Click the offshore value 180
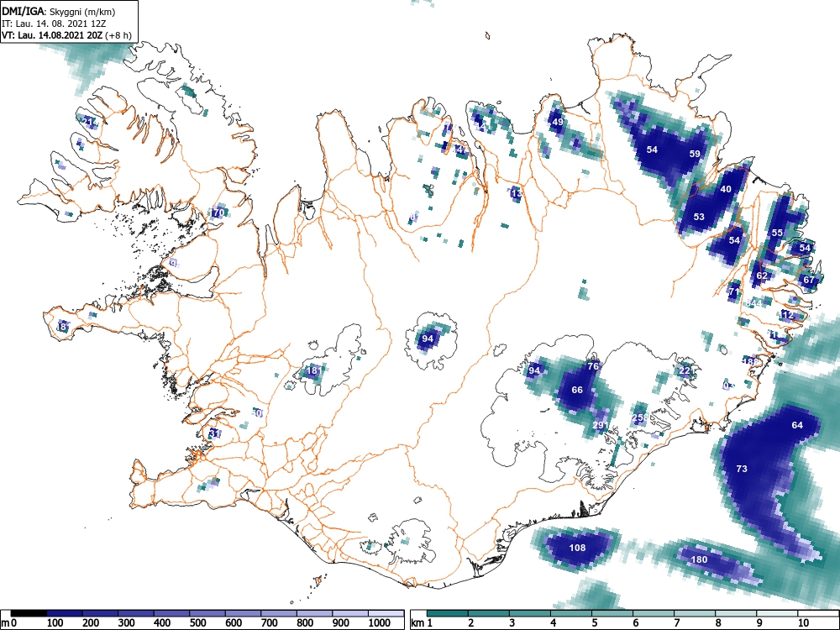840x630 pixels. [699, 559]
